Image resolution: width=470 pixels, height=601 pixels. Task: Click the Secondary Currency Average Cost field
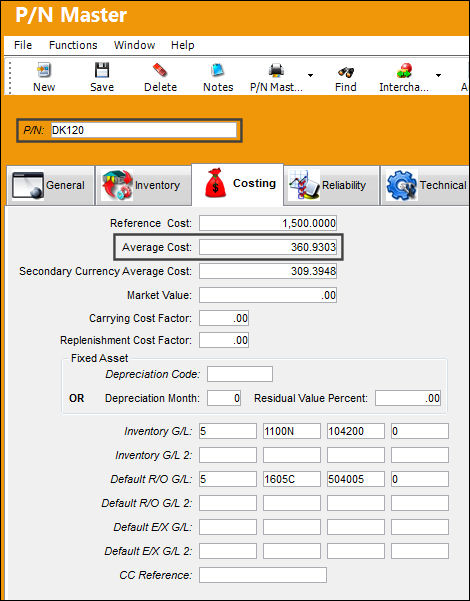(268, 271)
